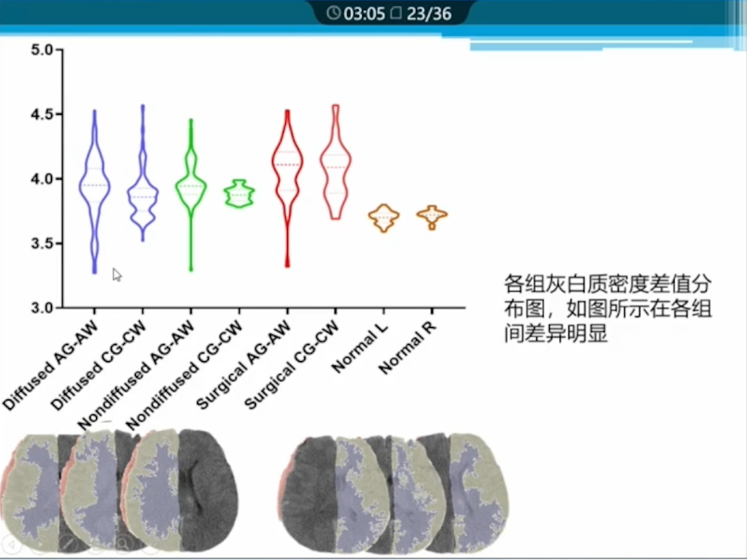
Task: Select the Diffused AG-AW violin plot
Action: coord(95,187)
